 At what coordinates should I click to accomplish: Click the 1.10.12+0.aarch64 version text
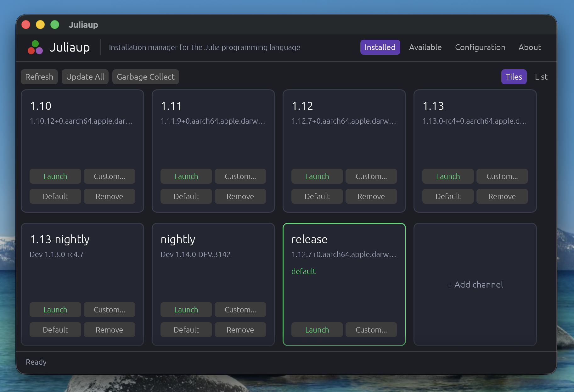click(81, 121)
